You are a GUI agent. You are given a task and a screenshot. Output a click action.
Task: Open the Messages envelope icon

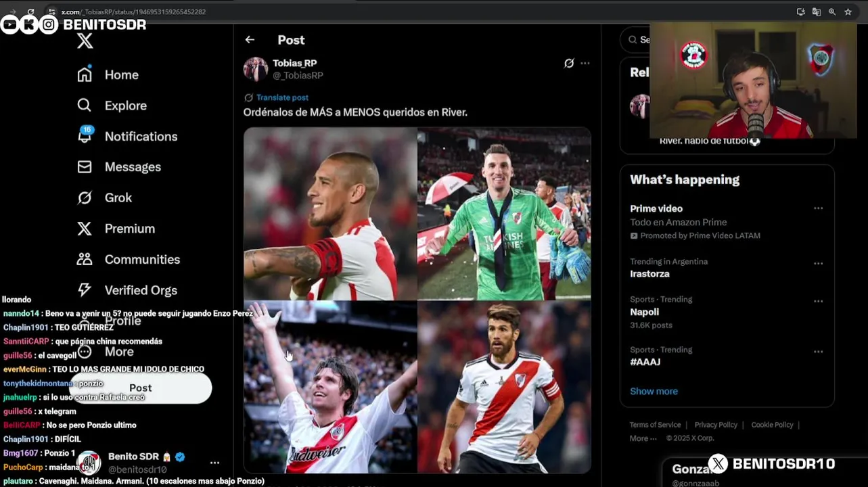pos(85,166)
